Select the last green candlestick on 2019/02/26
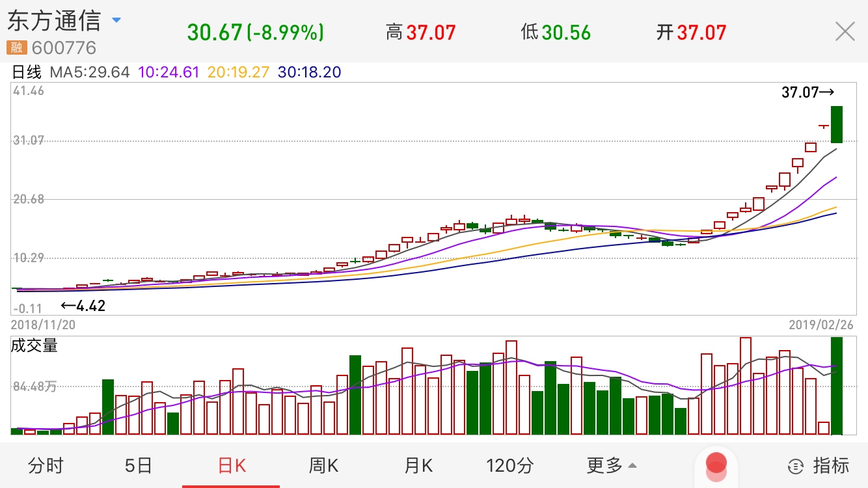868x488 pixels. click(837, 124)
